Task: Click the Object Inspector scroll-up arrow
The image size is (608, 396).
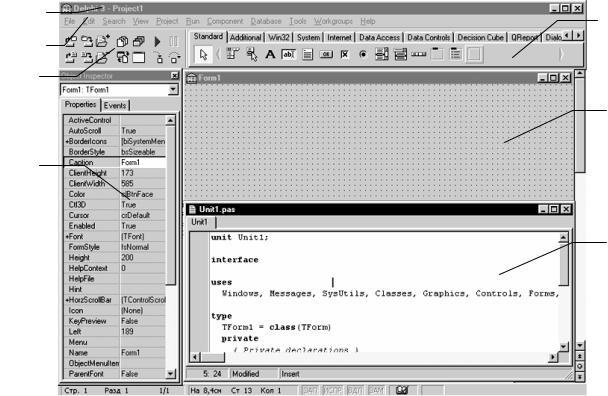Action: [171, 121]
